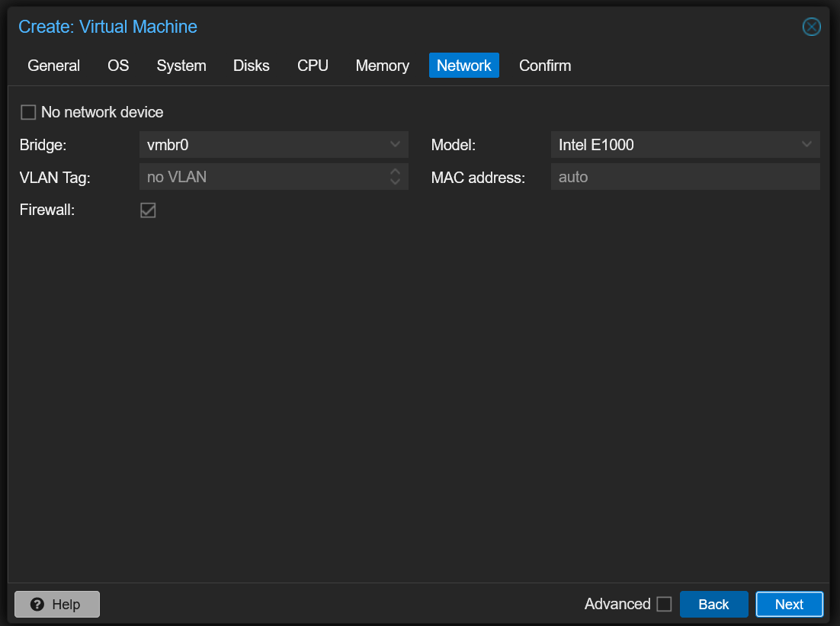This screenshot has width=840, height=626.
Task: Enable the Advanced options checkbox
Action: (x=664, y=604)
